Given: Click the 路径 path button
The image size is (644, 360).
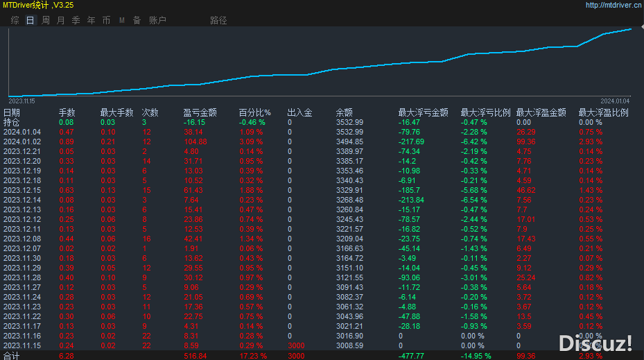Looking at the screenshot, I should coord(218,20).
